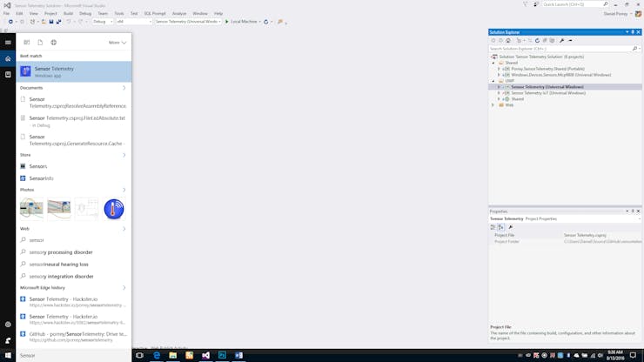Image resolution: width=644 pixels, height=362 pixels.
Task: Open the File menu in Visual Studio
Action: pos(6,14)
